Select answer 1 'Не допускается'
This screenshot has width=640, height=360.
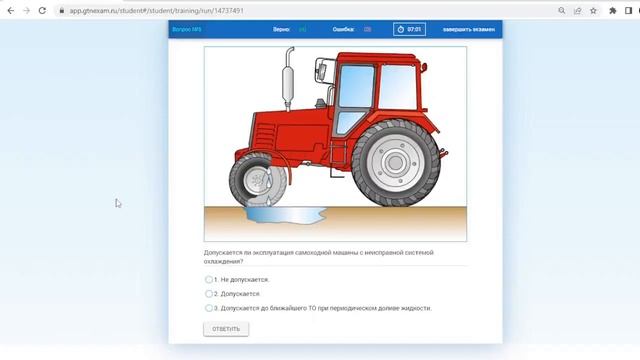(x=209, y=280)
